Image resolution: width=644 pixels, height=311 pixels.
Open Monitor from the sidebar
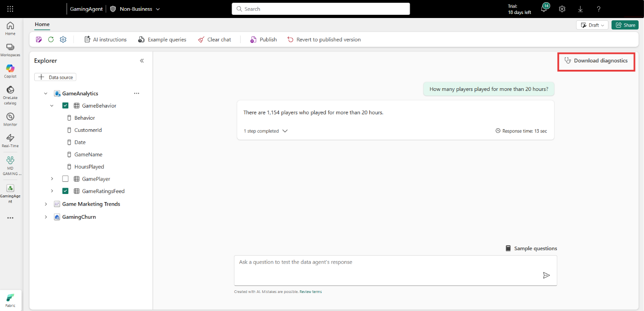click(10, 117)
